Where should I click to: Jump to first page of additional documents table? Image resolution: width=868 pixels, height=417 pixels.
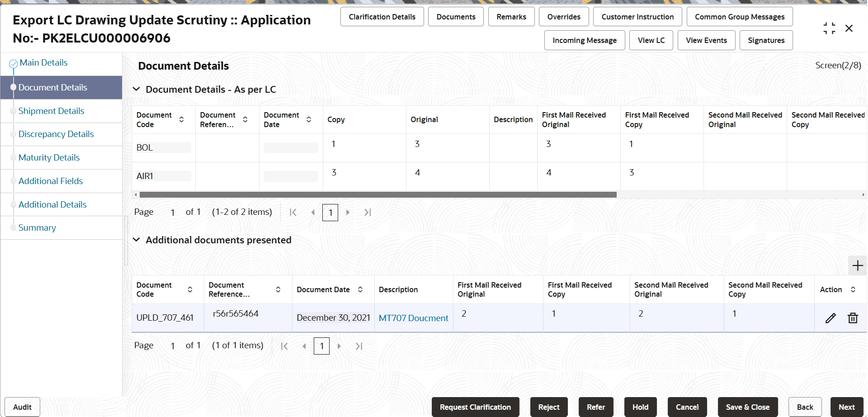(x=285, y=346)
